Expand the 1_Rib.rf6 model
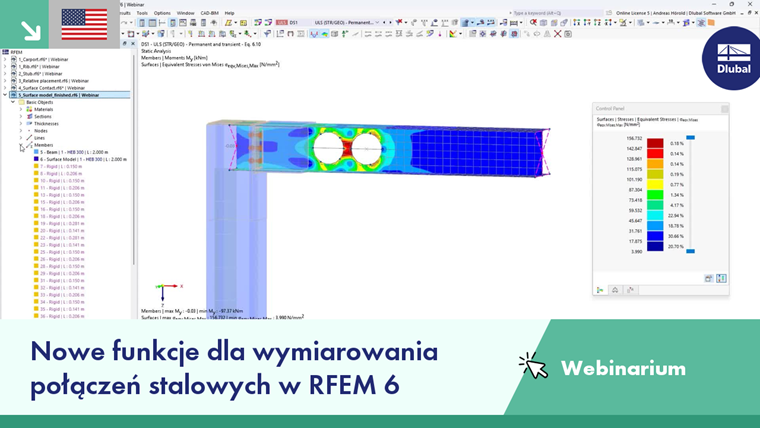This screenshot has width=760, height=428. [5, 66]
